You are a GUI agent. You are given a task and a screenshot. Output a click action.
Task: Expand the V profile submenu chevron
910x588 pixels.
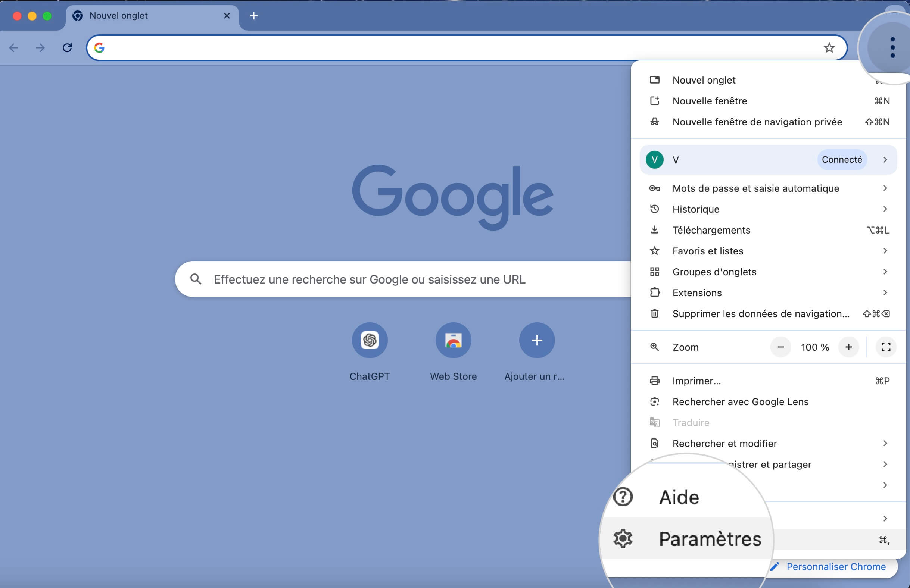pyautogui.click(x=885, y=160)
